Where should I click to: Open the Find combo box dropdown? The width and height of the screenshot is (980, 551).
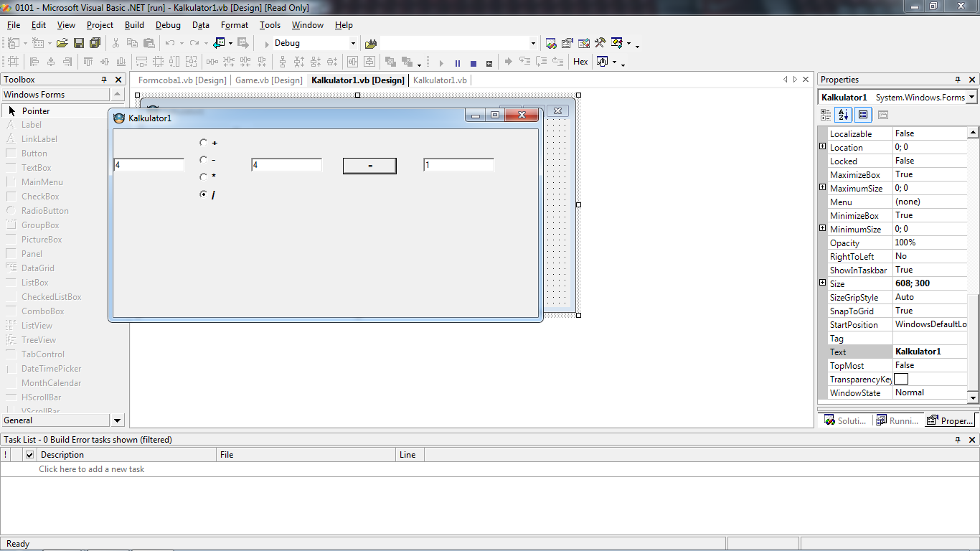tap(533, 43)
